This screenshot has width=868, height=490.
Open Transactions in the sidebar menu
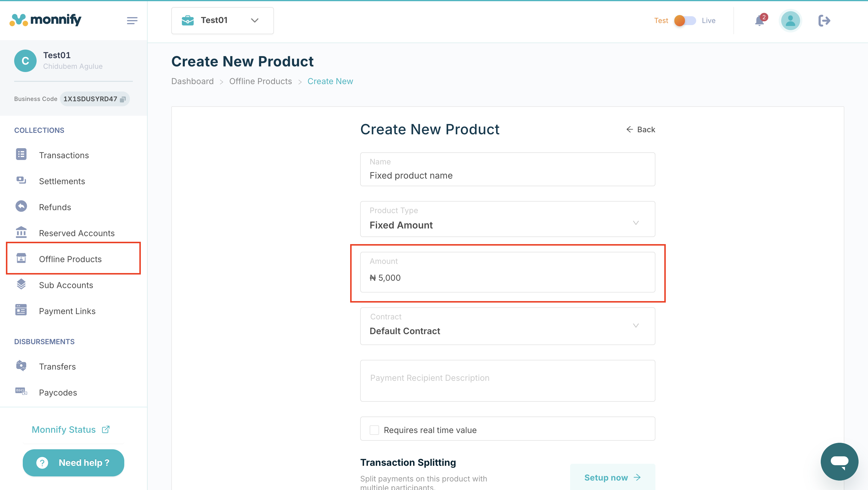pos(64,155)
